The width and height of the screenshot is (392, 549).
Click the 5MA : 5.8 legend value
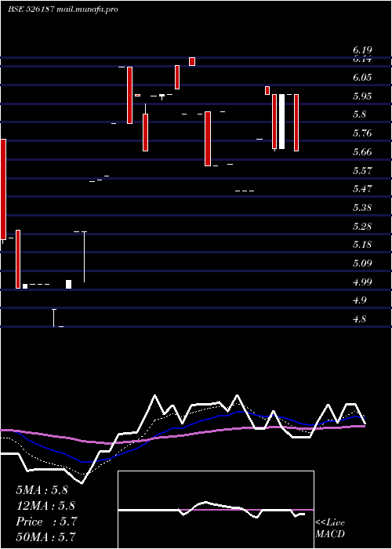tap(42, 490)
